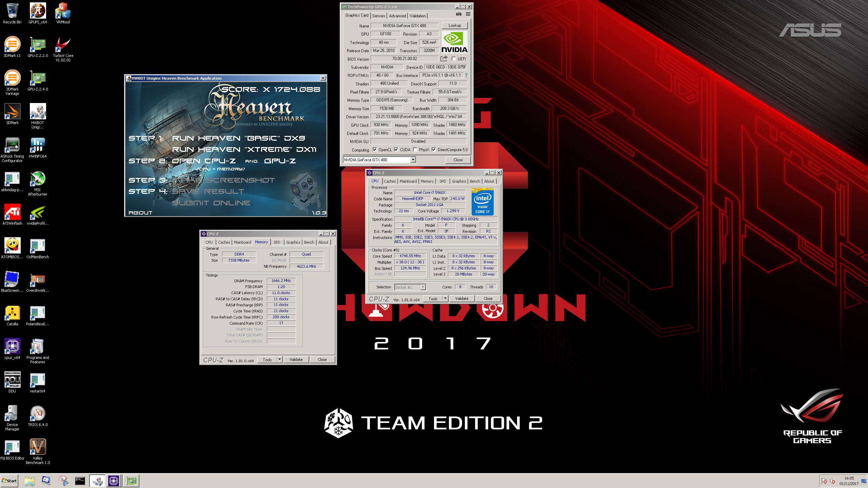Select the SPD tab in CPU-Z Memory window
Viewport: 868px width, 488px height.
[277, 242]
